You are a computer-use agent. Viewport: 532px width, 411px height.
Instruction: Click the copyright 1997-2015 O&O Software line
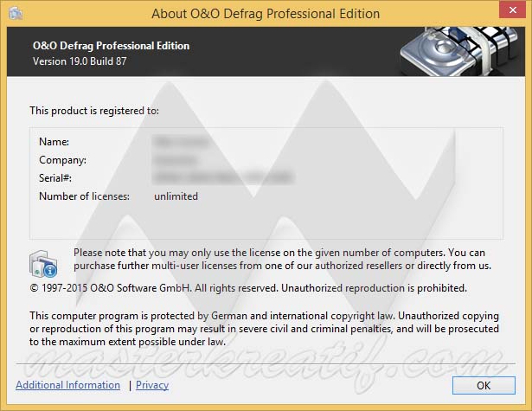[248, 288]
